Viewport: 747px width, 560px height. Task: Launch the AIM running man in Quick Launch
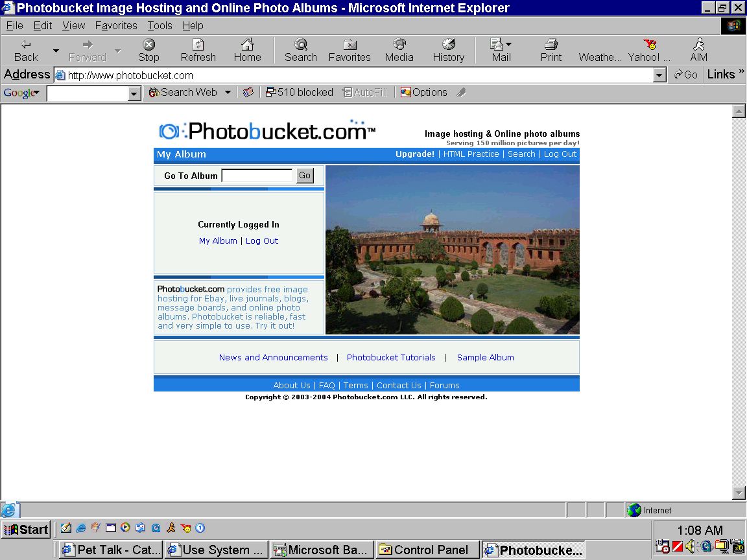click(171, 528)
